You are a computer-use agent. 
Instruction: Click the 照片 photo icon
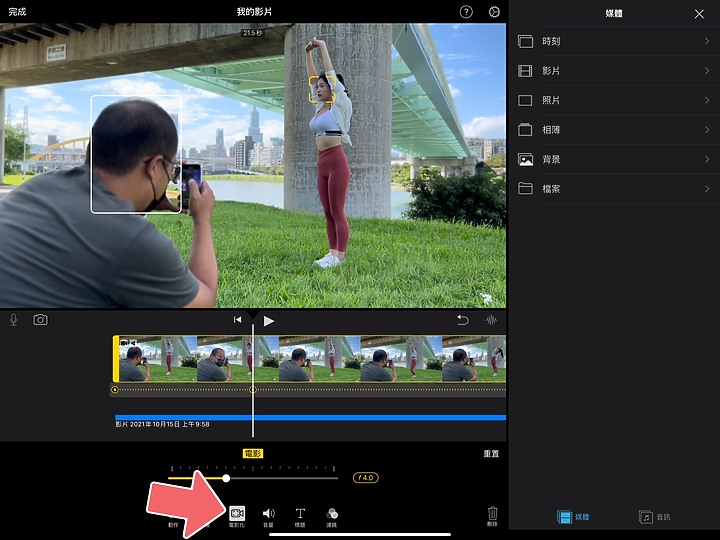pyautogui.click(x=525, y=100)
